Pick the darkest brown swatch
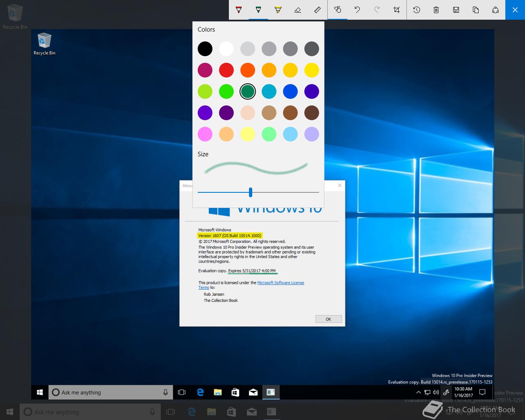The image size is (525, 420). 312,113
